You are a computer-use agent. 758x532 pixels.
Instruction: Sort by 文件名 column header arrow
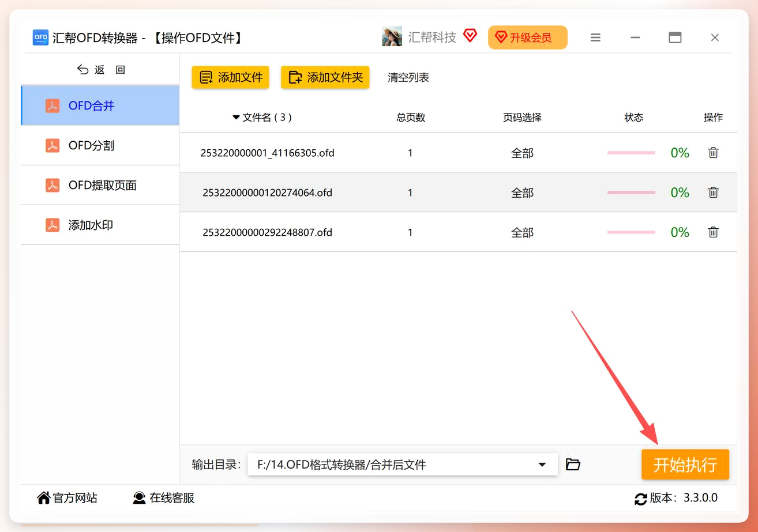[236, 118]
